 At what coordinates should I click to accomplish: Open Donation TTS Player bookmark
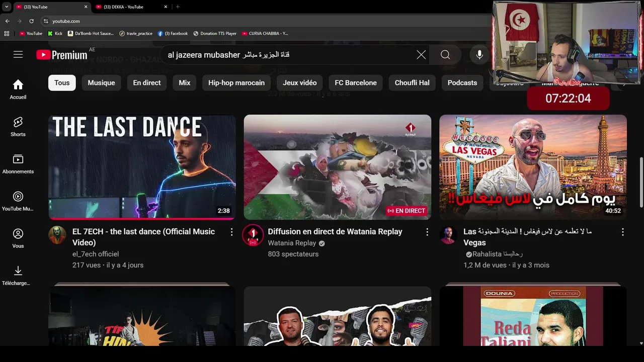[215, 34]
